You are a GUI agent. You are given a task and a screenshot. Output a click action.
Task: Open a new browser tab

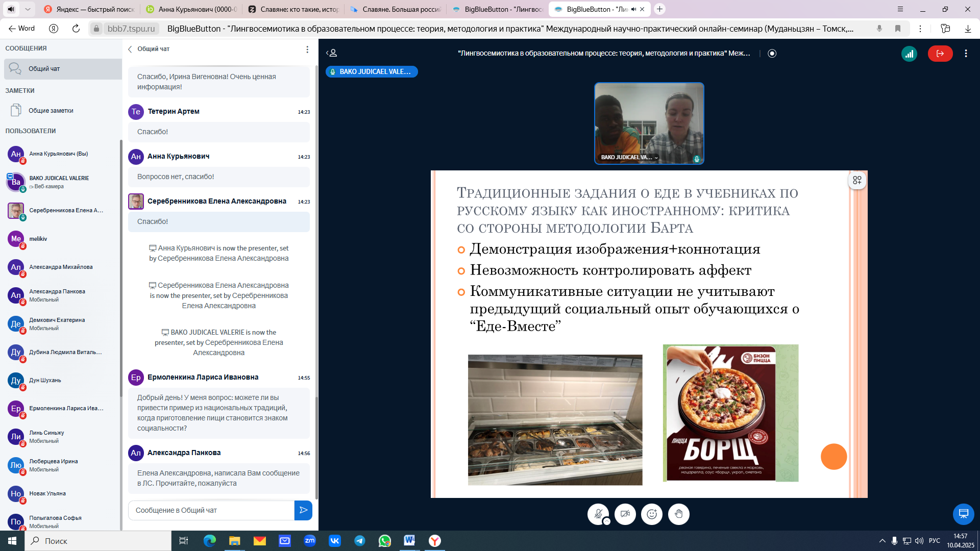[x=659, y=9]
